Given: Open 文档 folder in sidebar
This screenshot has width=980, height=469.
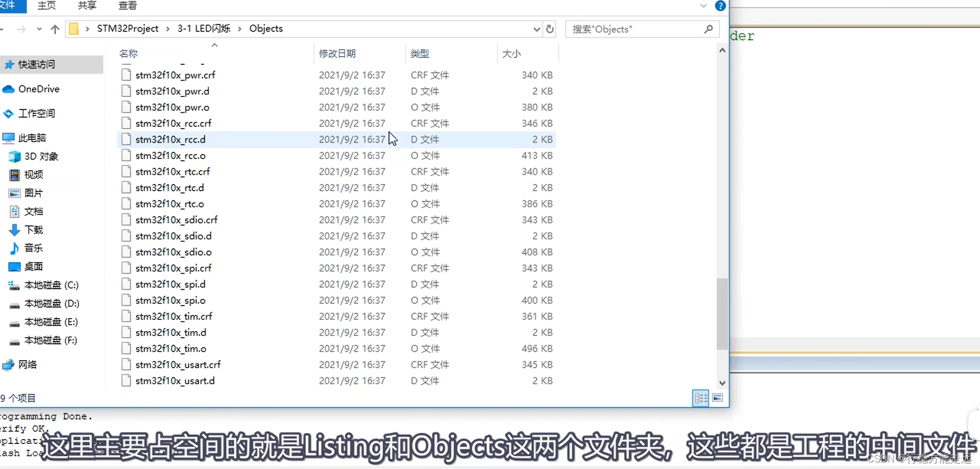Looking at the screenshot, I should coord(34,211).
